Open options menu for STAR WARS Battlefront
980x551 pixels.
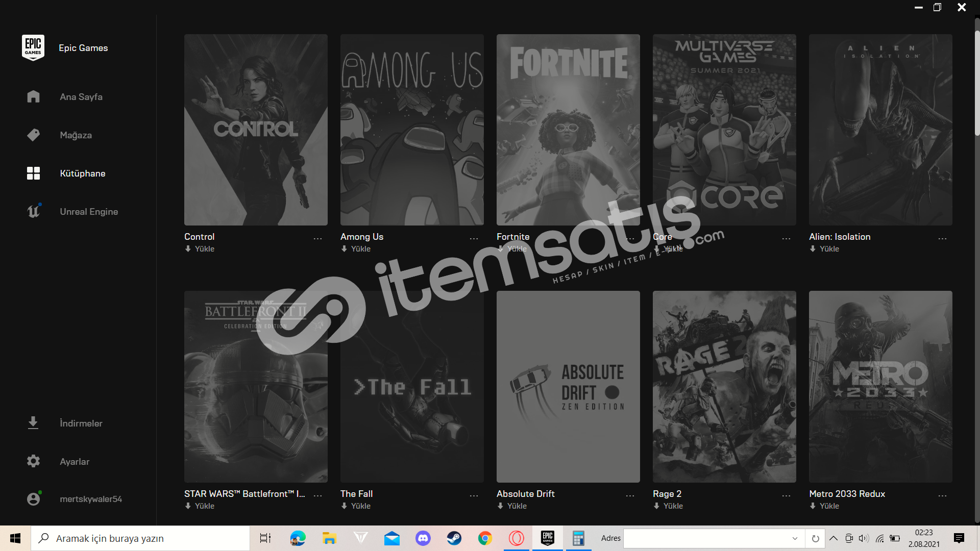point(317,495)
